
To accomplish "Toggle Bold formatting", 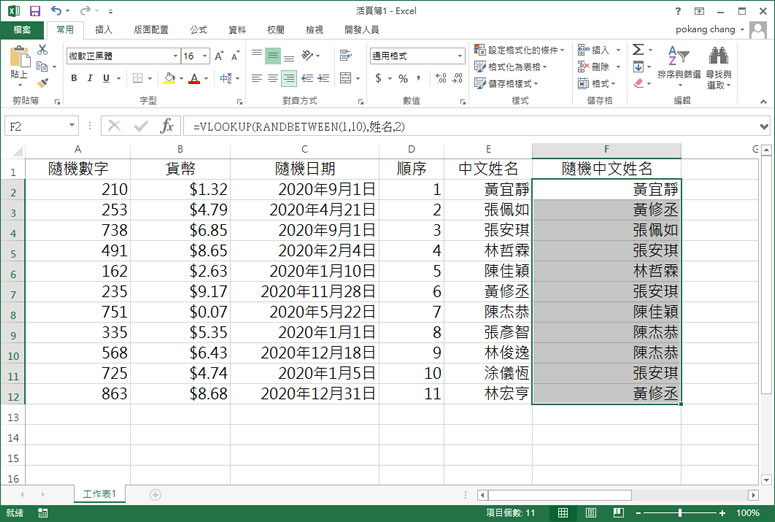I will coord(74,78).
